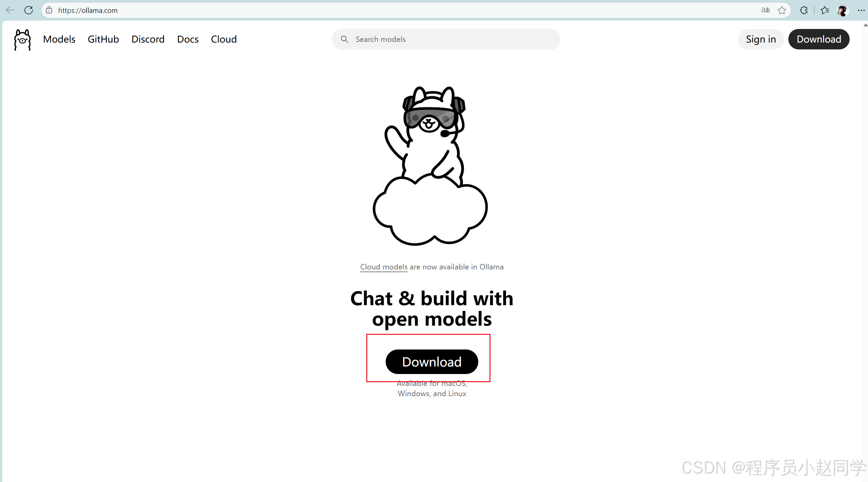Open the browser extensions icon
Image resolution: width=868 pixels, height=482 pixels.
click(804, 10)
